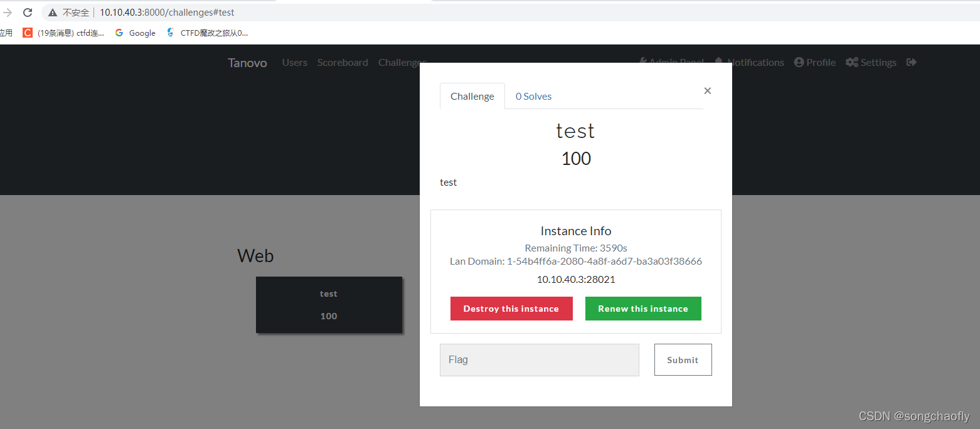
Task: Open the CSDN ctfd bookmark
Action: point(63,33)
